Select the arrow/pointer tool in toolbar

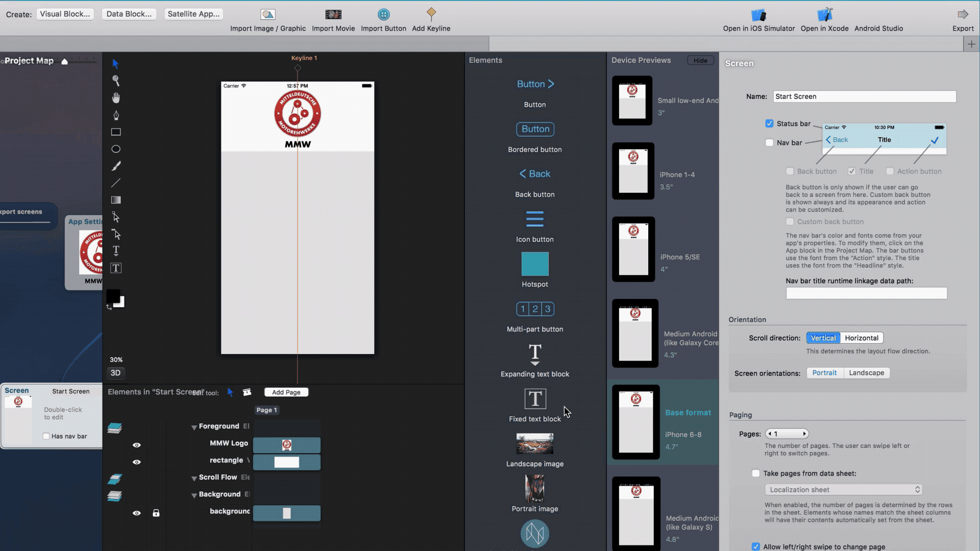(116, 63)
